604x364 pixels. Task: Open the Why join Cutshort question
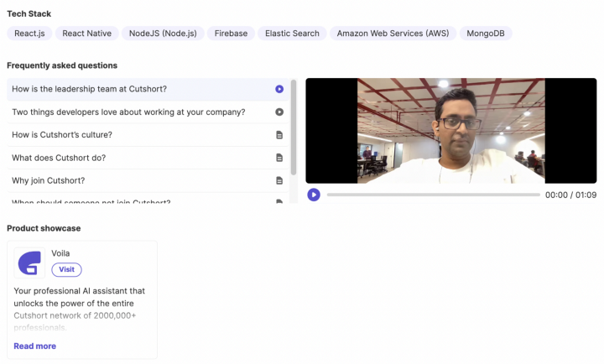coord(148,180)
